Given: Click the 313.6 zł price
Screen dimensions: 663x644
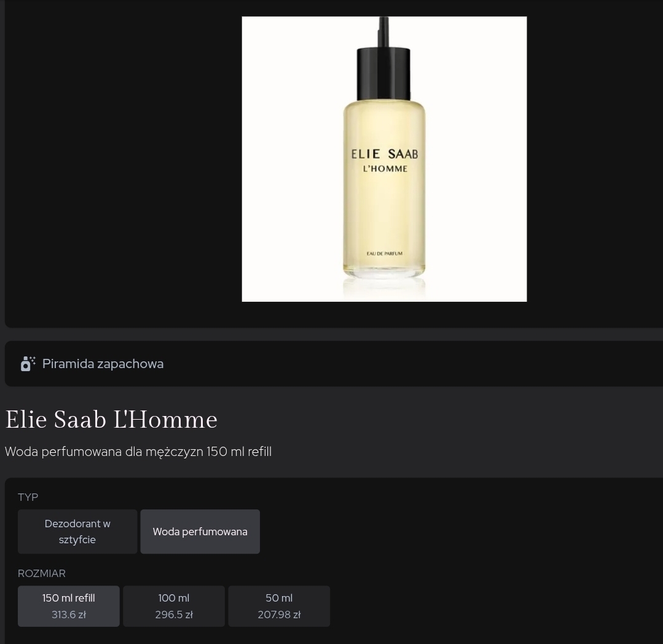Looking at the screenshot, I should pyautogui.click(x=68, y=615).
